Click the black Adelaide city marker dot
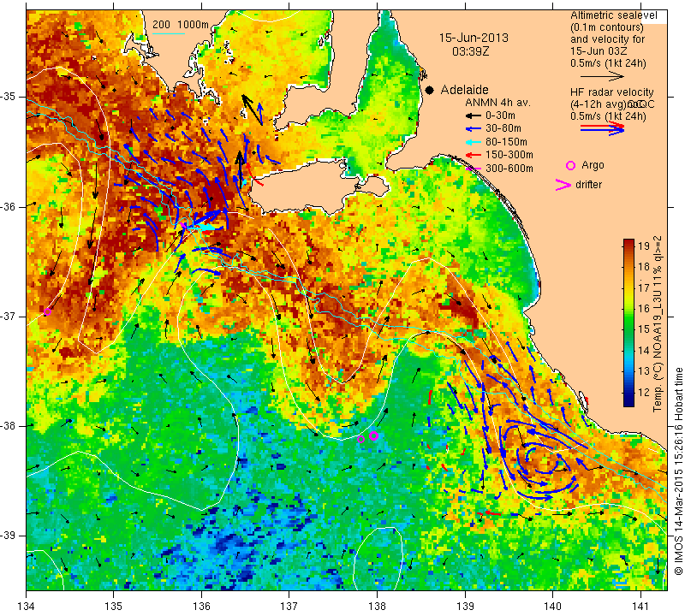Image resolution: width=685 pixels, height=616 pixels. [x=430, y=90]
